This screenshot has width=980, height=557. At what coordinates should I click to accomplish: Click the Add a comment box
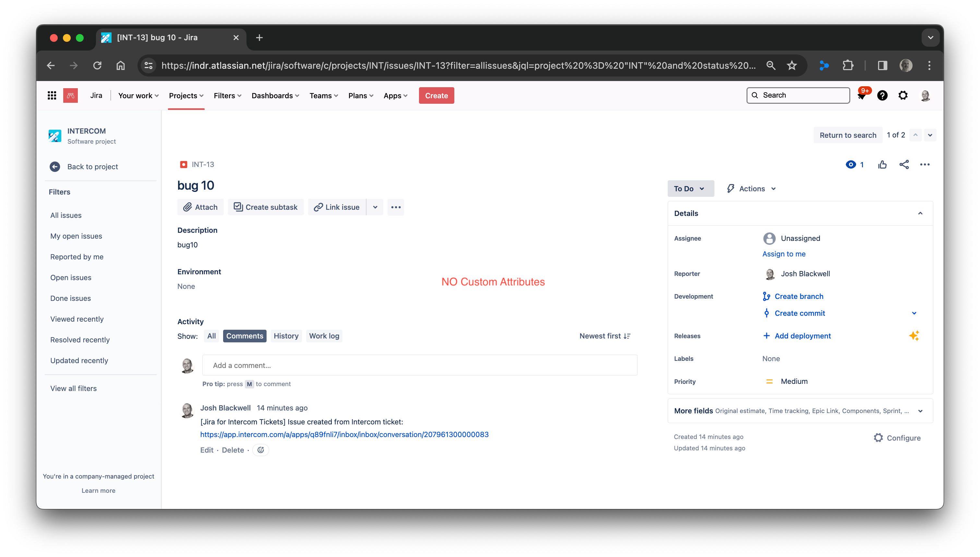(x=420, y=365)
